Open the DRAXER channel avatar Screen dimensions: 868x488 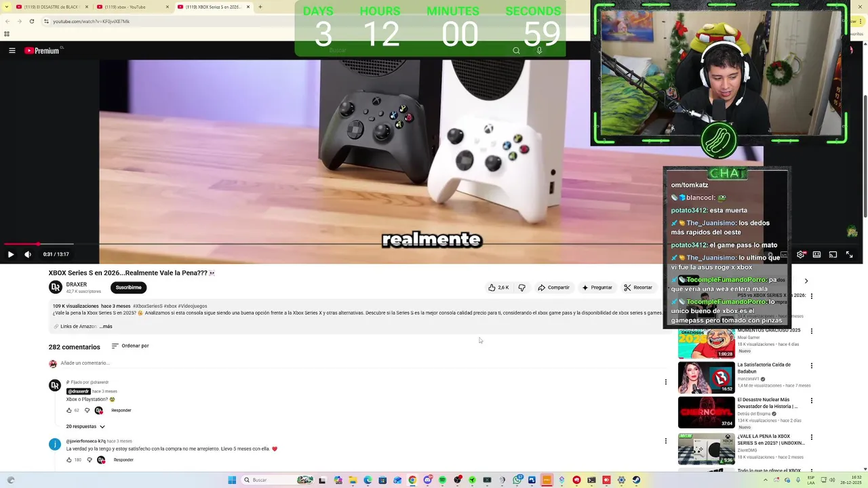point(56,287)
